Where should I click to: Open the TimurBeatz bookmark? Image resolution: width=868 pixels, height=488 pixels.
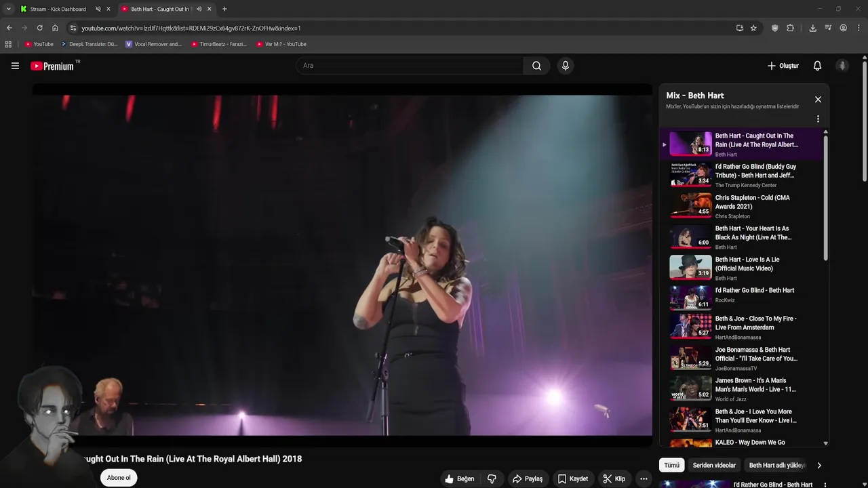(x=219, y=44)
